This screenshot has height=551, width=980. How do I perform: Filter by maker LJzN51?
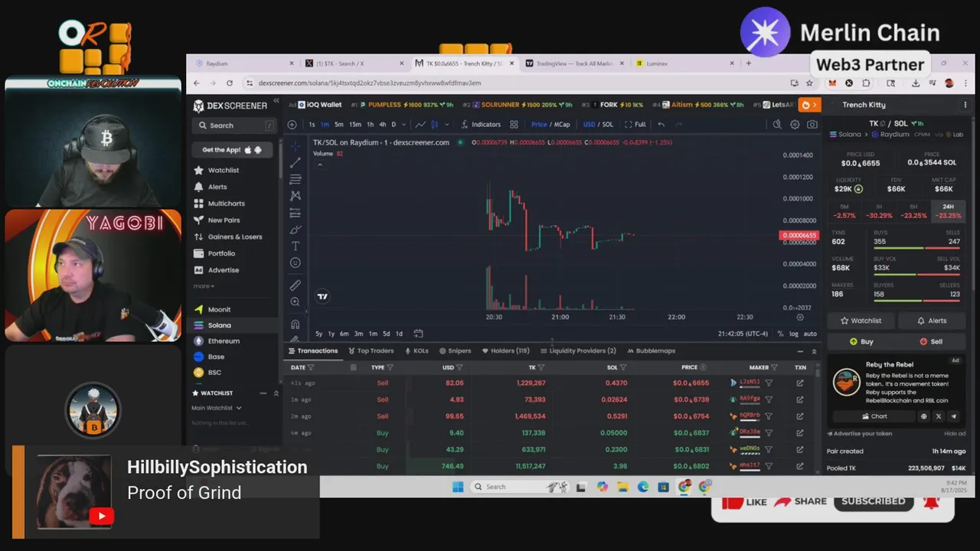click(769, 383)
